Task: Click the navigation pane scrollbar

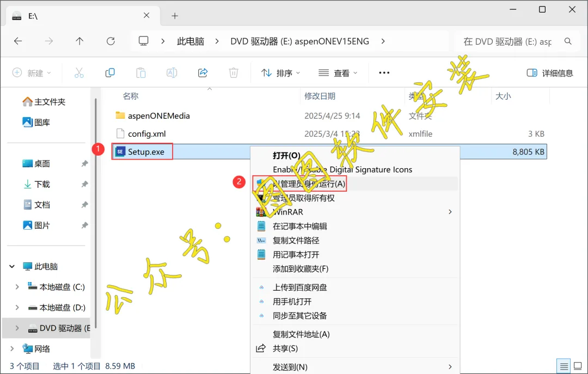Action: [96, 214]
